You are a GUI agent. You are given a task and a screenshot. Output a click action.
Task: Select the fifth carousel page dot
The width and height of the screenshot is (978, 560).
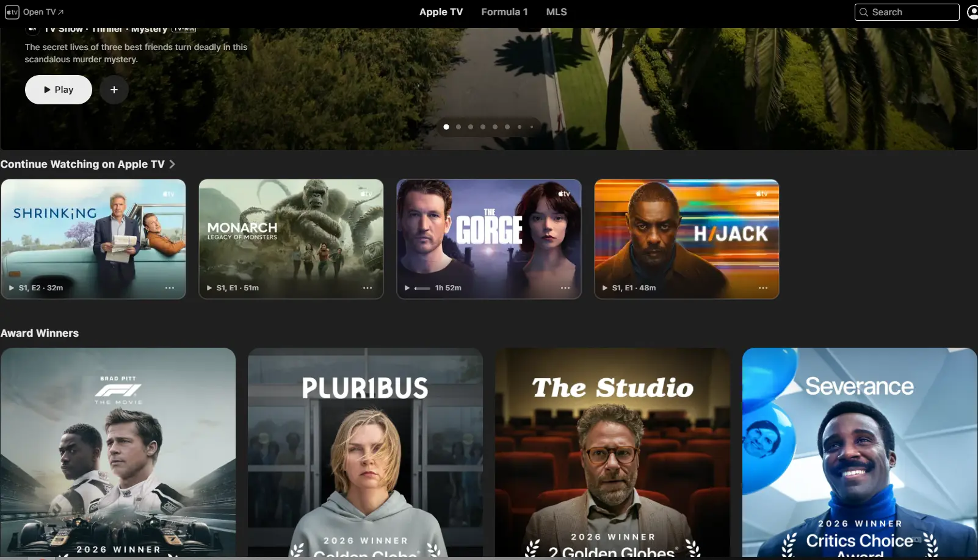coord(495,127)
